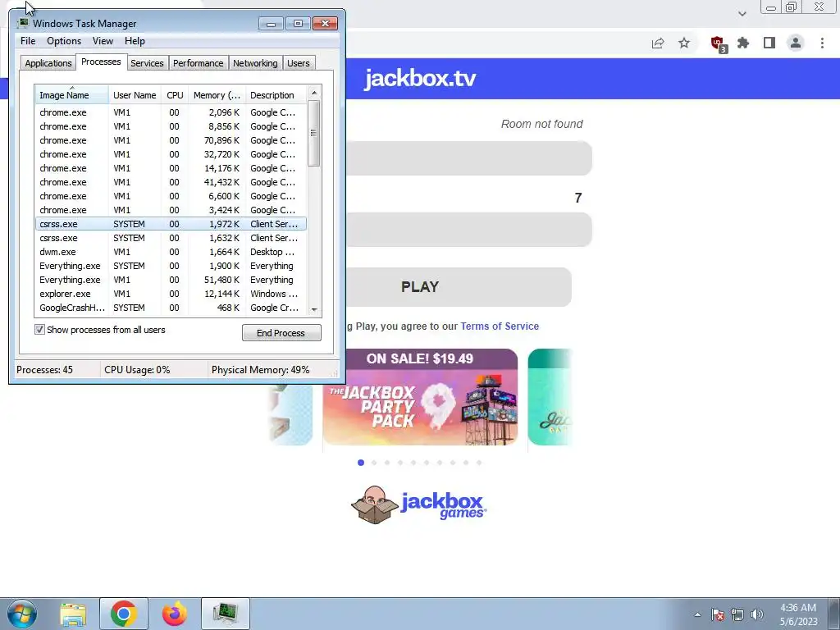The width and height of the screenshot is (840, 630).
Task: Open the Windows Start button
Action: coord(21,614)
